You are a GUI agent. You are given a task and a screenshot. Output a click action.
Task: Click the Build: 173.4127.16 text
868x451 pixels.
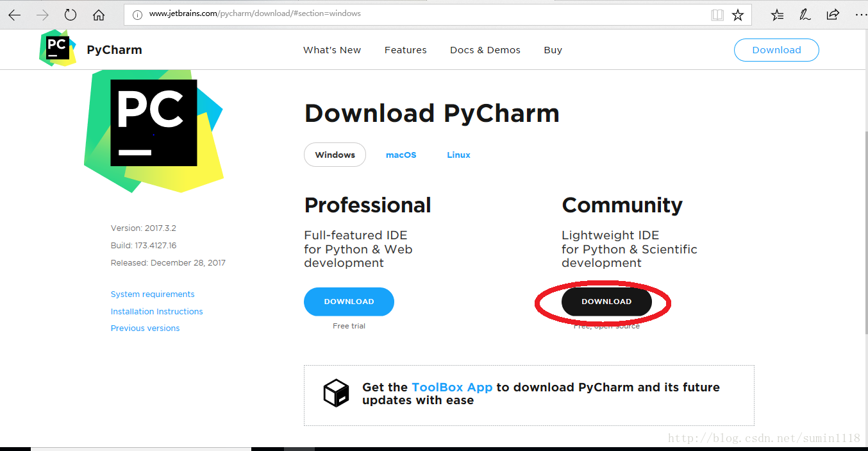click(144, 246)
